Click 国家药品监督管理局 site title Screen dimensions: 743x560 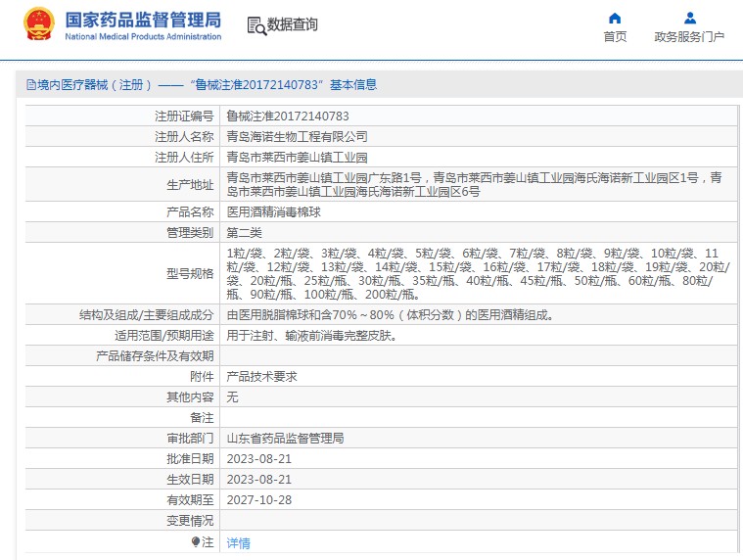click(x=143, y=20)
